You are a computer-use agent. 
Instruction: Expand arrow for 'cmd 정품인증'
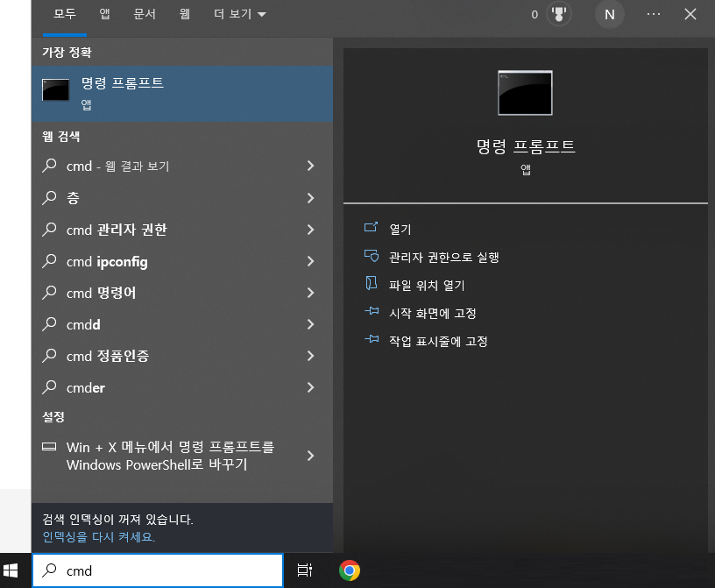click(310, 356)
